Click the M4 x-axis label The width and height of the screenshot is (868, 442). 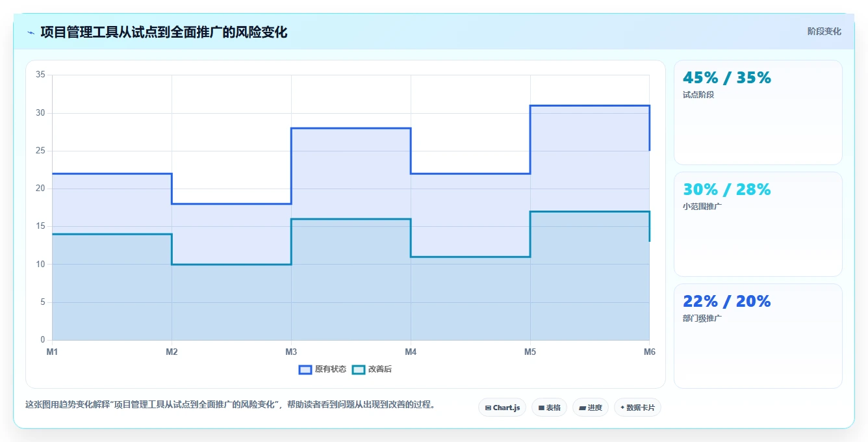coord(411,352)
